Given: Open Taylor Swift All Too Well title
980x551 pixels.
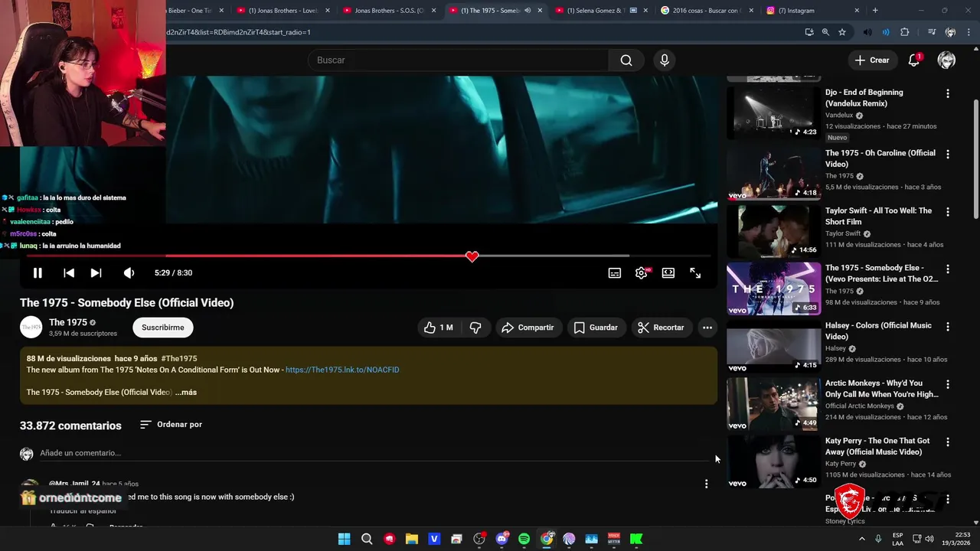Looking at the screenshot, I should (x=878, y=216).
